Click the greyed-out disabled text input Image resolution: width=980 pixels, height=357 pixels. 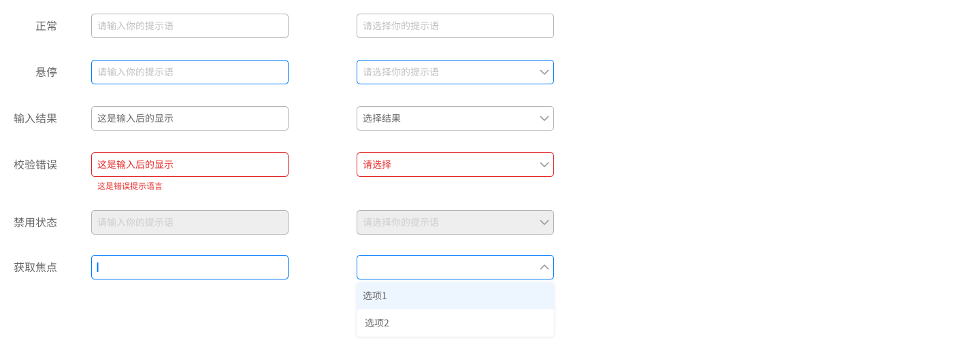pyautogui.click(x=189, y=222)
